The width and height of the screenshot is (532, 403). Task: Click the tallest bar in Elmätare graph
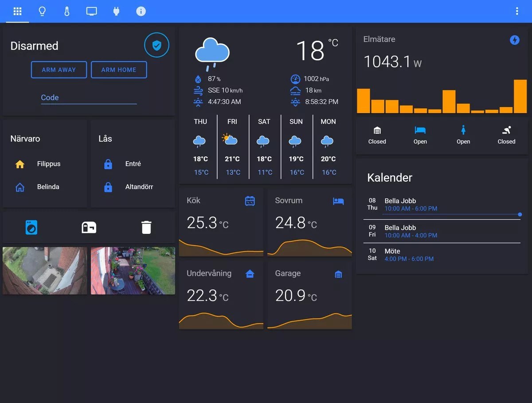520,97
